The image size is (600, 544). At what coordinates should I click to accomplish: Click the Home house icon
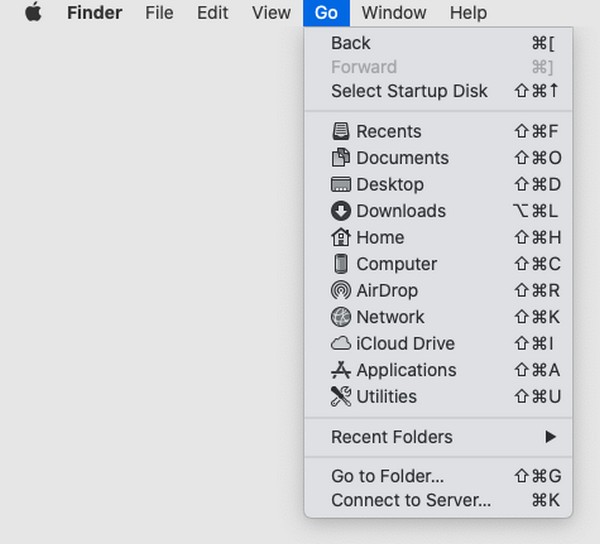(341, 237)
